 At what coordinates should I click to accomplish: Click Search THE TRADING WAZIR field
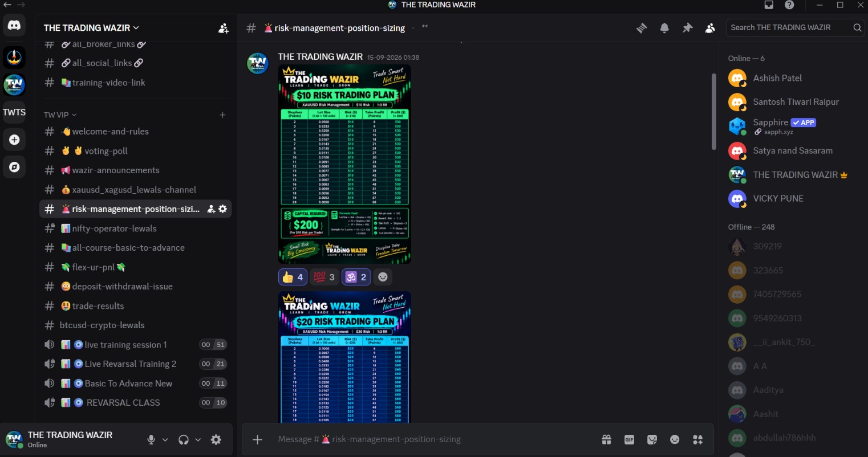click(795, 27)
